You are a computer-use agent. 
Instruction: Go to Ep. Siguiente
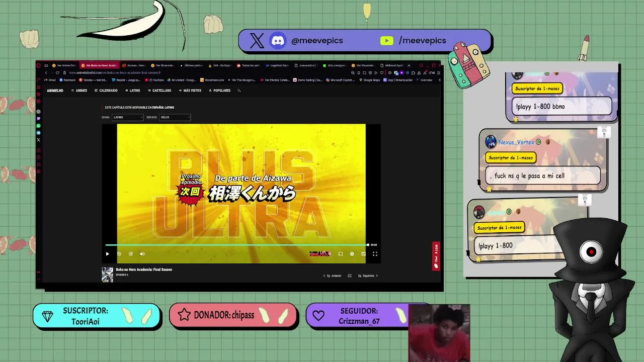pos(368,276)
